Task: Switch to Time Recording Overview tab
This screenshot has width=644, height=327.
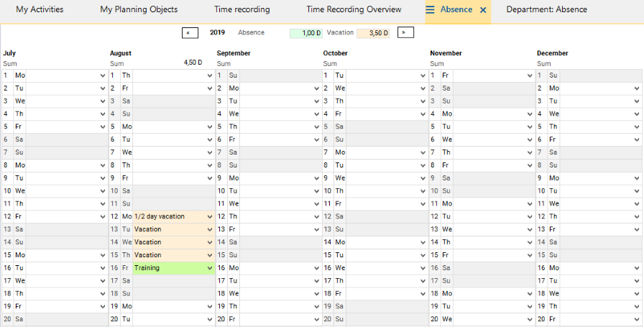Action: (x=354, y=9)
